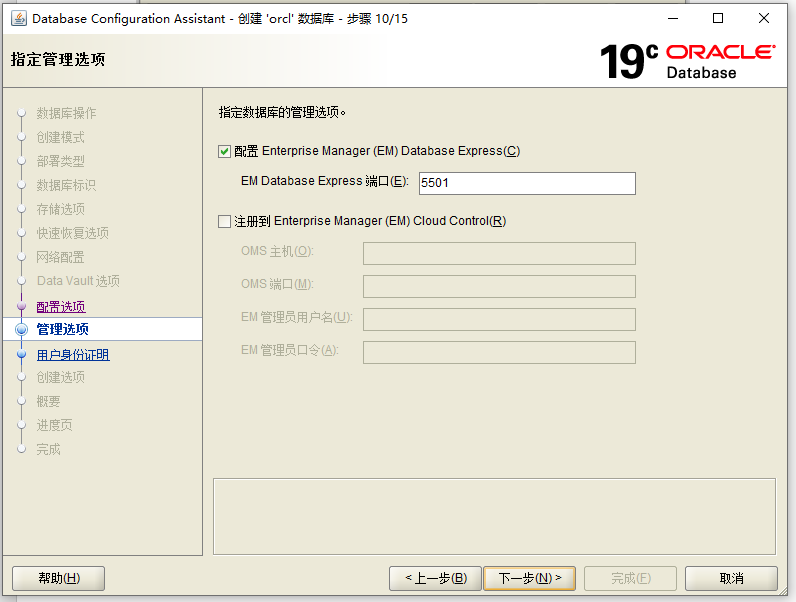The image size is (796, 602).
Task: Click the EM 管理员用户名(U) label
Action: pyautogui.click(x=296, y=317)
